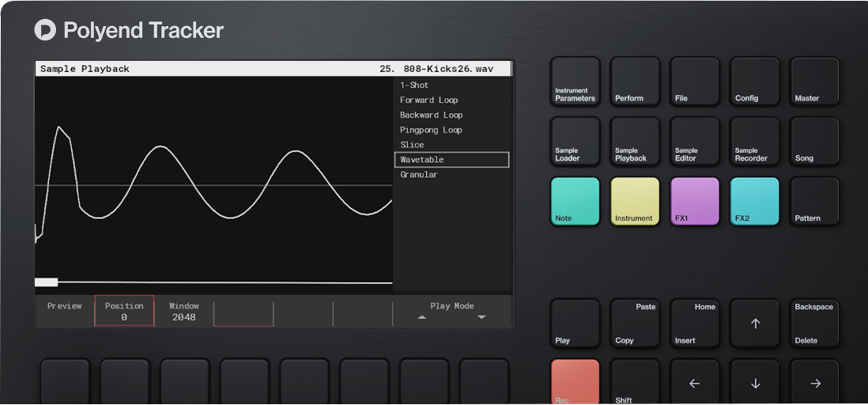Viewport: 868px width, 405px height.
Task: Click the down arrow key
Action: click(754, 382)
